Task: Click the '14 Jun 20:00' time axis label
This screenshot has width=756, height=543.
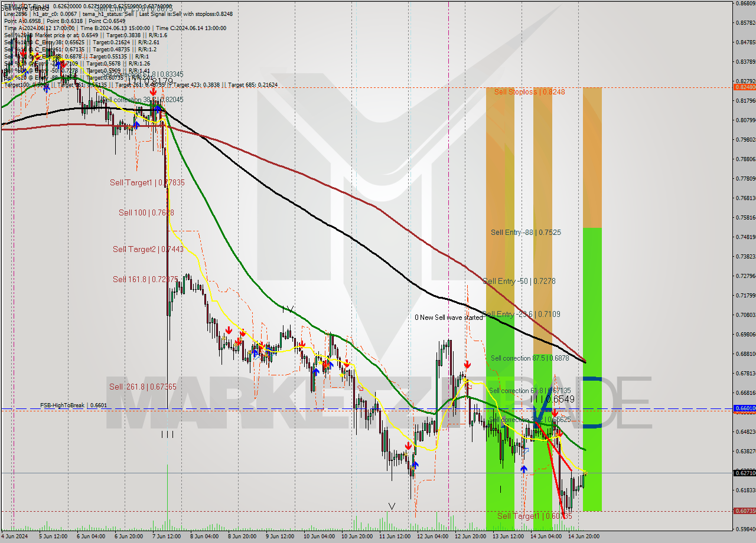Action: point(584,537)
